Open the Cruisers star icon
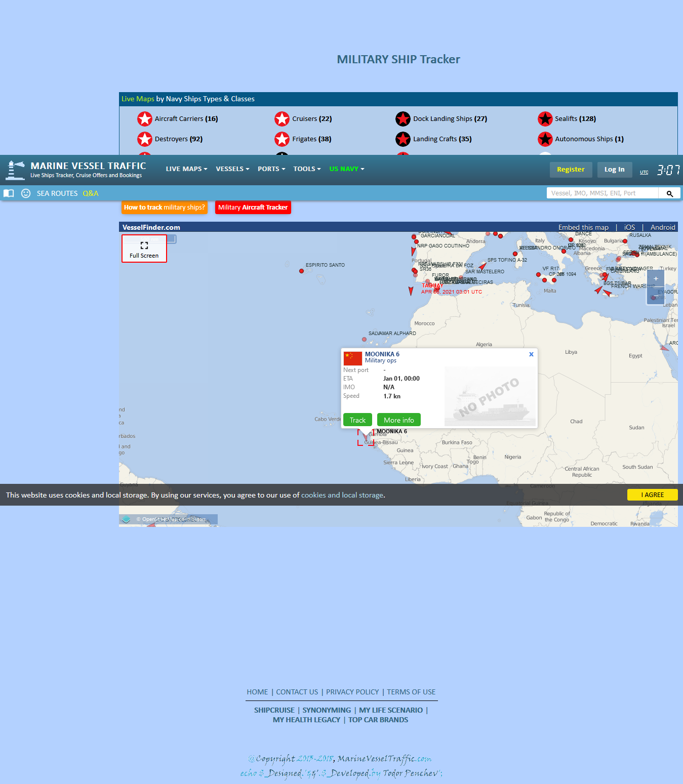This screenshot has width=683, height=784. (x=282, y=119)
